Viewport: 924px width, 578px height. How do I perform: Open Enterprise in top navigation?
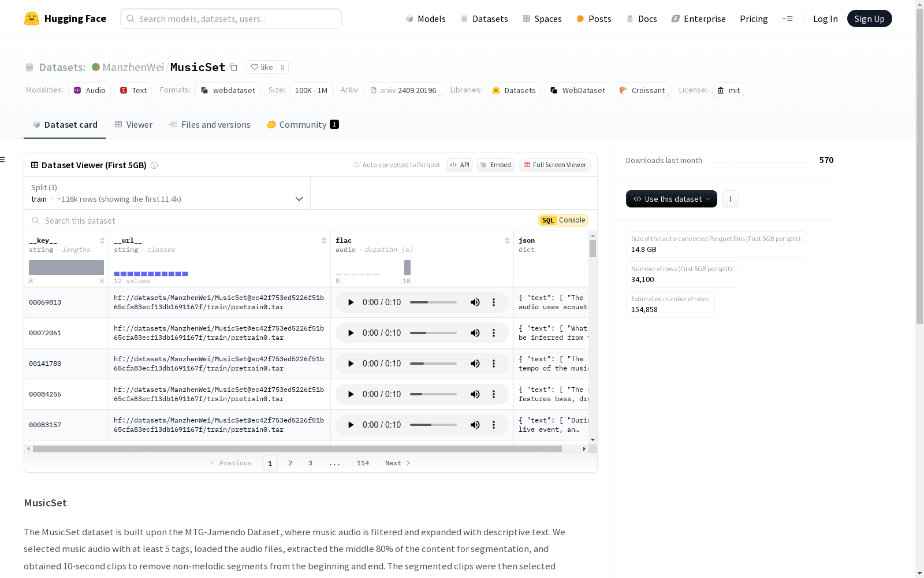[699, 18]
